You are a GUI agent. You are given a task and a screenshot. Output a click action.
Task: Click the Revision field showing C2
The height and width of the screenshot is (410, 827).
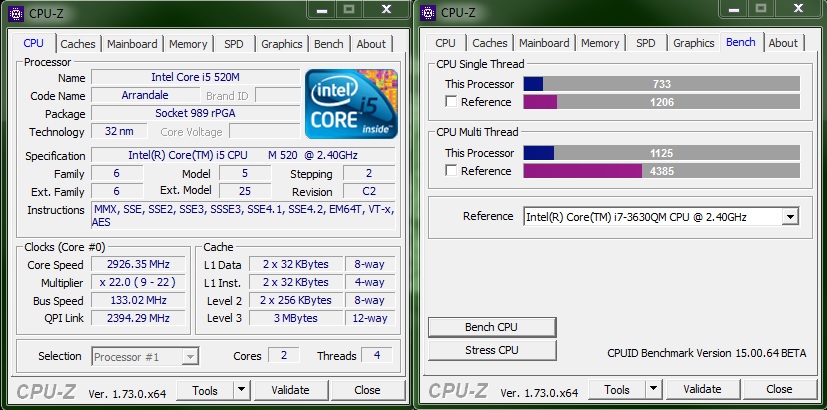click(369, 191)
